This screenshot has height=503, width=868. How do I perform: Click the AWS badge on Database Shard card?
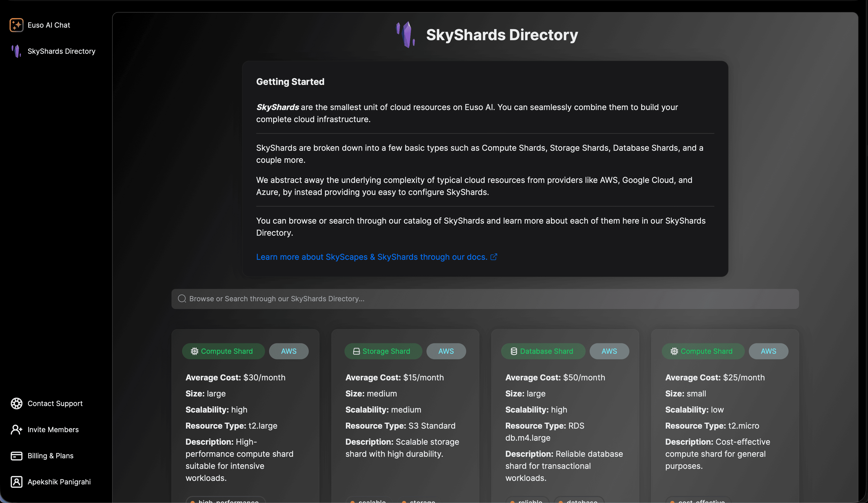[x=609, y=351]
